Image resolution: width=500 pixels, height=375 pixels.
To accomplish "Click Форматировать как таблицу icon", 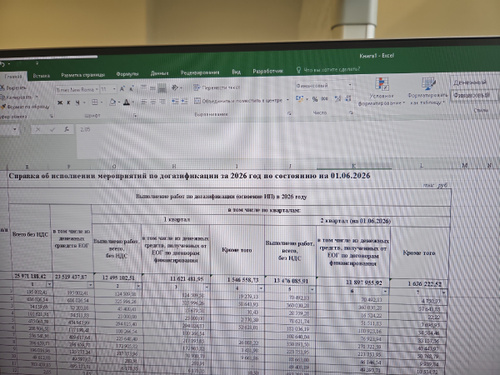I will coord(428,91).
